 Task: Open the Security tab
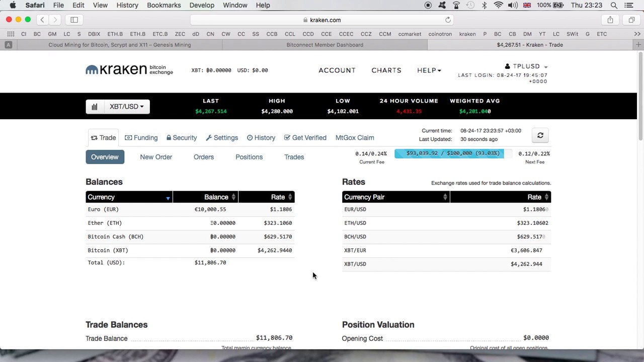click(x=182, y=138)
